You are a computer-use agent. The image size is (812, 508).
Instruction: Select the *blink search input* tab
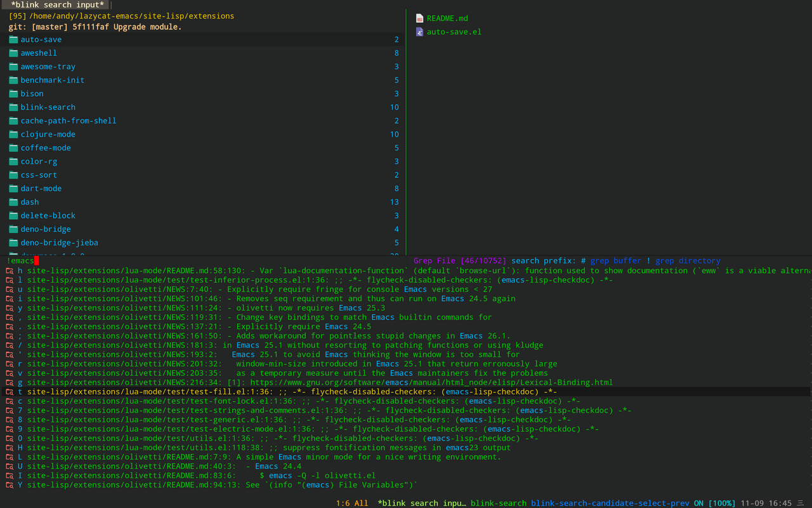click(57, 4)
